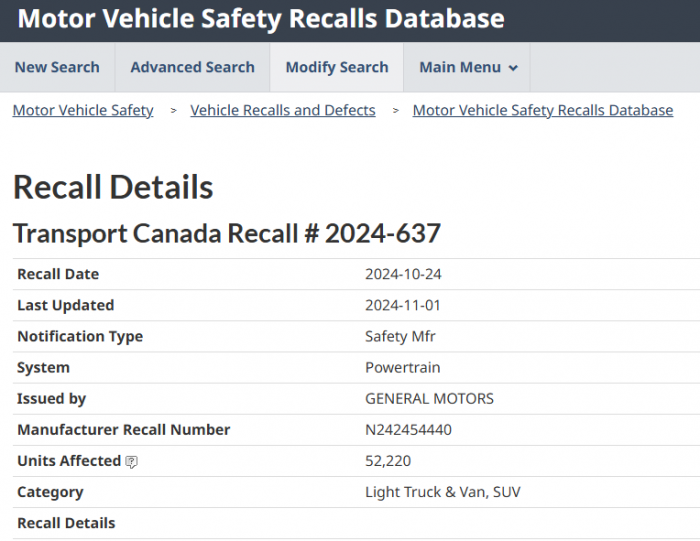The width and height of the screenshot is (700, 541).
Task: Click the Recall Details row label in table
Action: coord(66,523)
